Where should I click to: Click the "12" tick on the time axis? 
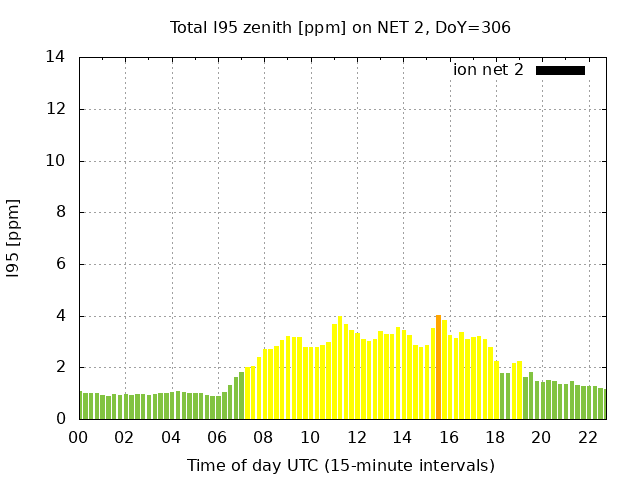pyautogui.click(x=356, y=437)
